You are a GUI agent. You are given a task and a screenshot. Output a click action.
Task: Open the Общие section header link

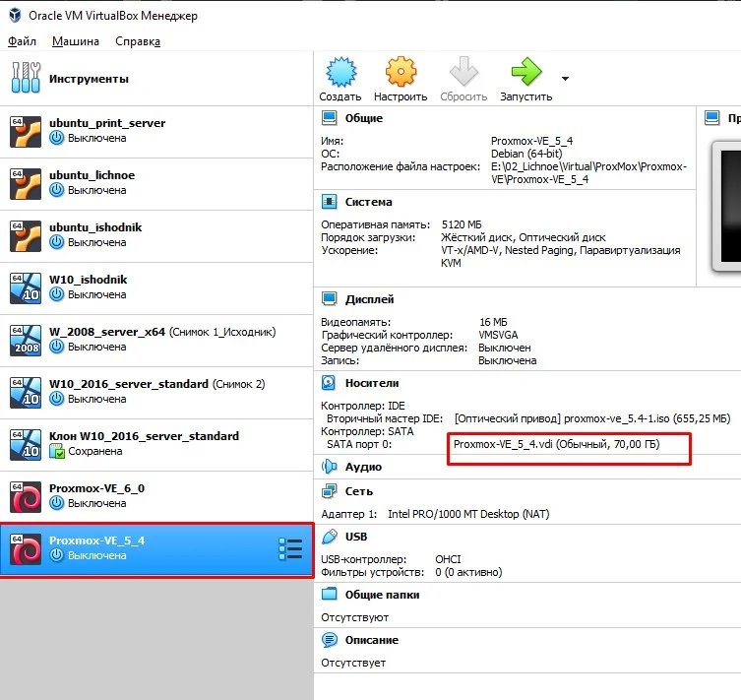(364, 118)
